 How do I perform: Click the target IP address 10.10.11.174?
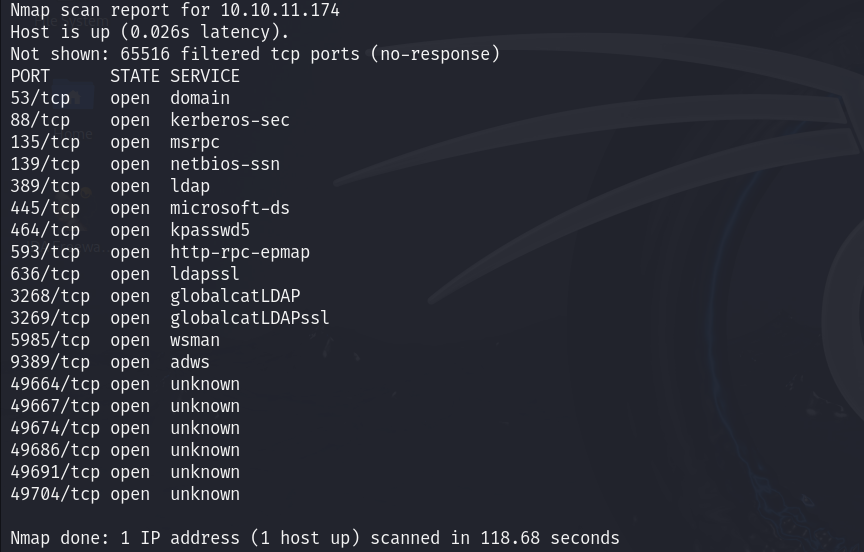(280, 10)
